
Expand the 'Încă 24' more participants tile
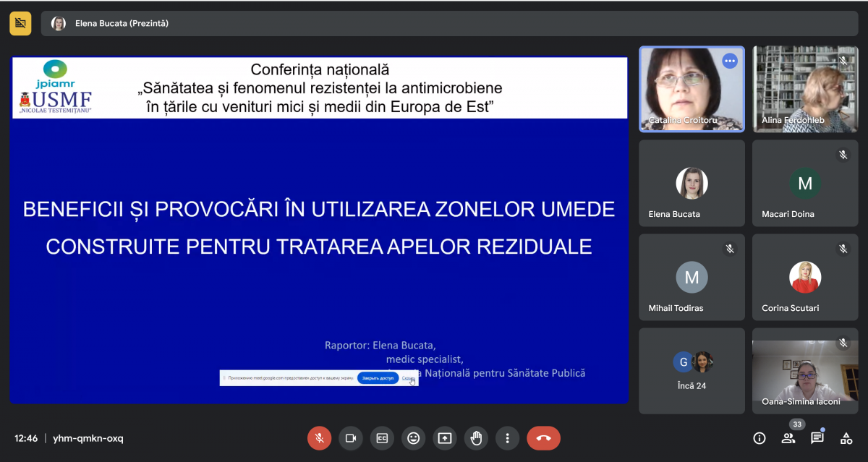coord(692,371)
